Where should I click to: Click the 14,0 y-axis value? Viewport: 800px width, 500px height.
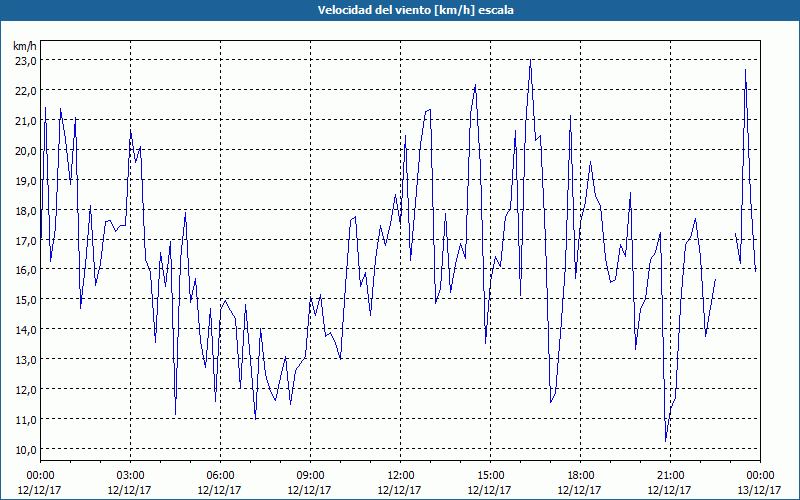(x=25, y=330)
